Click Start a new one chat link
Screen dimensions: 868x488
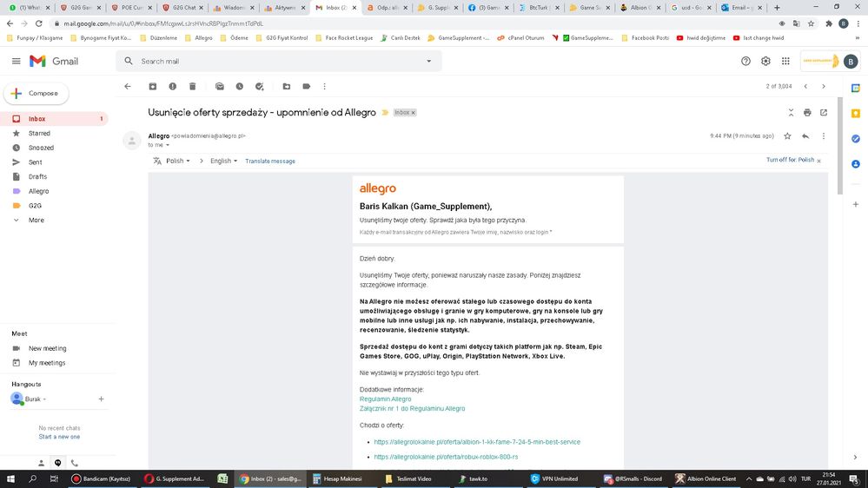point(59,437)
